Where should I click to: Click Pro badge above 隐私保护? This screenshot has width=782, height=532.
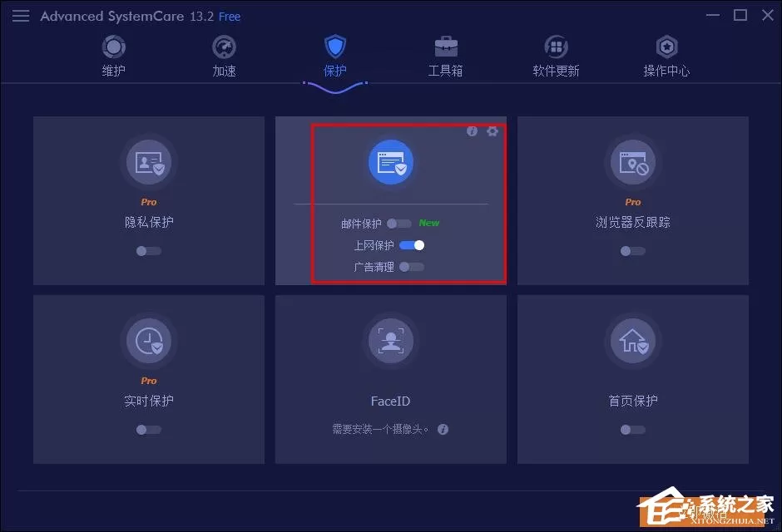coord(149,202)
